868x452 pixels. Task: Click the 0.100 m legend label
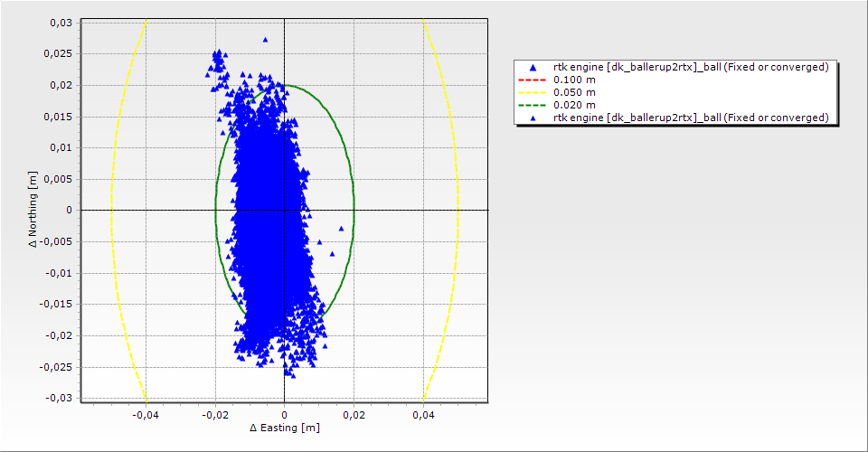tap(574, 80)
